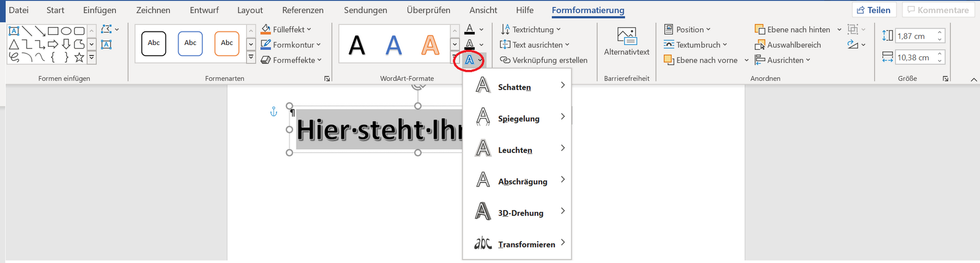
Task: Choose the line arrow shape
Action: 40,31
